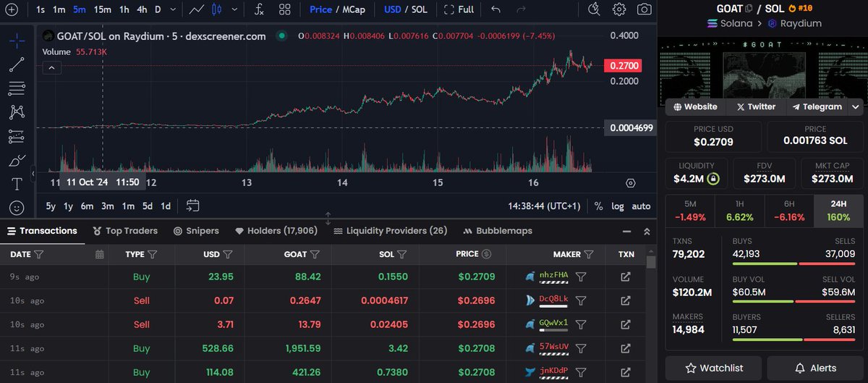Toggle chart to MCap view
Screen dimensions: 868x383
point(354,9)
